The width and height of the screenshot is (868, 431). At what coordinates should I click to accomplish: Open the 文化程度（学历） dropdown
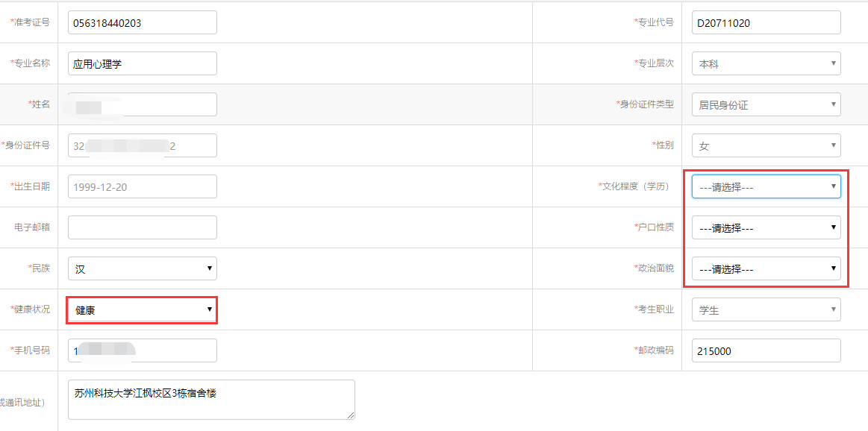point(766,186)
